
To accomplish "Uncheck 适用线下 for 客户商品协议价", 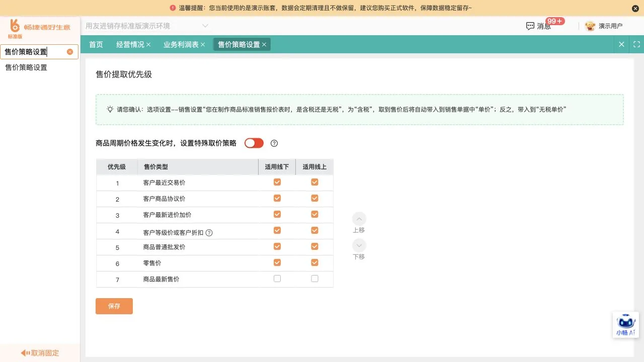I will pos(277,198).
